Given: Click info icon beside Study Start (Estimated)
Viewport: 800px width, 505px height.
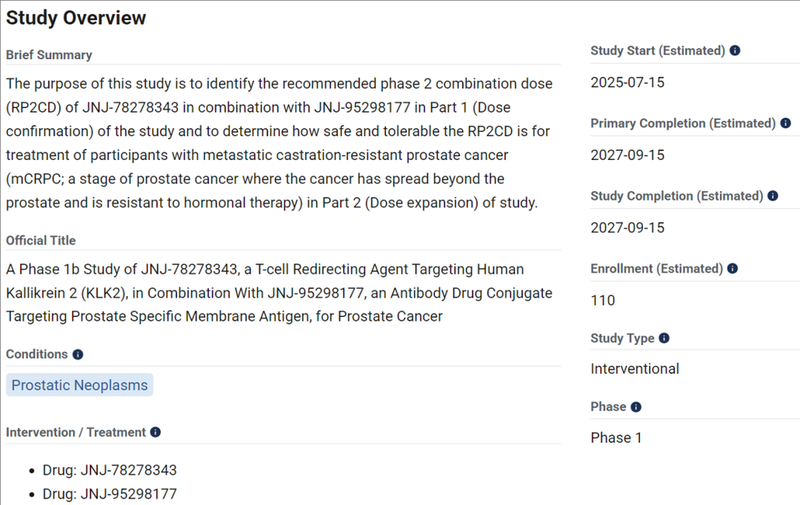Looking at the screenshot, I should click(735, 50).
